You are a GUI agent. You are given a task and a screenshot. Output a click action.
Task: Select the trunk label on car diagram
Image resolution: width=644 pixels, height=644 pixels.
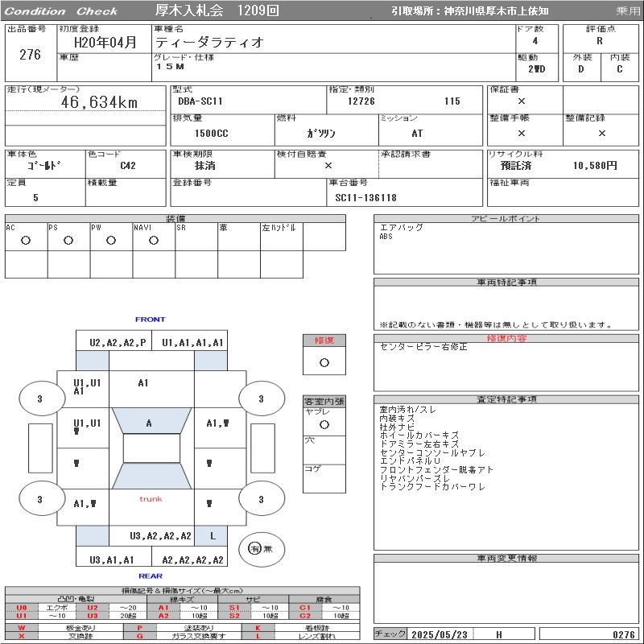coord(151,499)
